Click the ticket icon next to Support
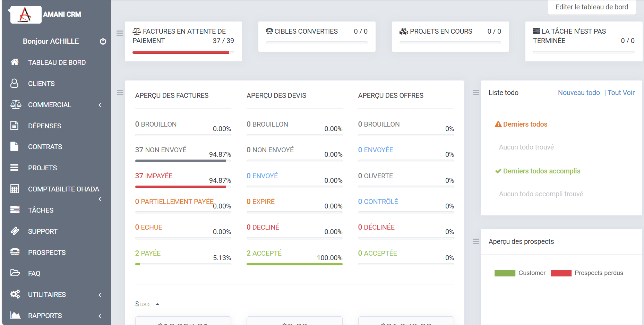 (x=15, y=231)
